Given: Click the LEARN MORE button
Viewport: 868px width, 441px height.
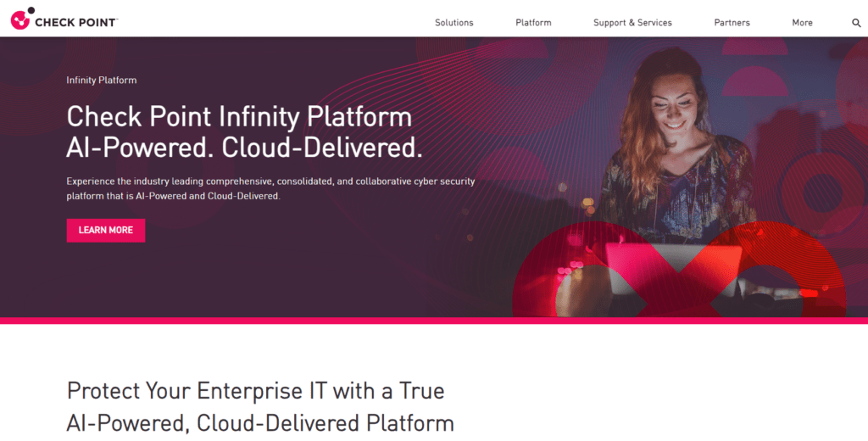Looking at the screenshot, I should [x=106, y=231].
